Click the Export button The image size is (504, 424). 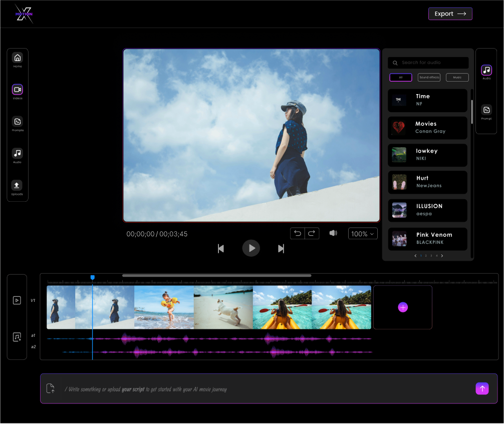coord(450,14)
